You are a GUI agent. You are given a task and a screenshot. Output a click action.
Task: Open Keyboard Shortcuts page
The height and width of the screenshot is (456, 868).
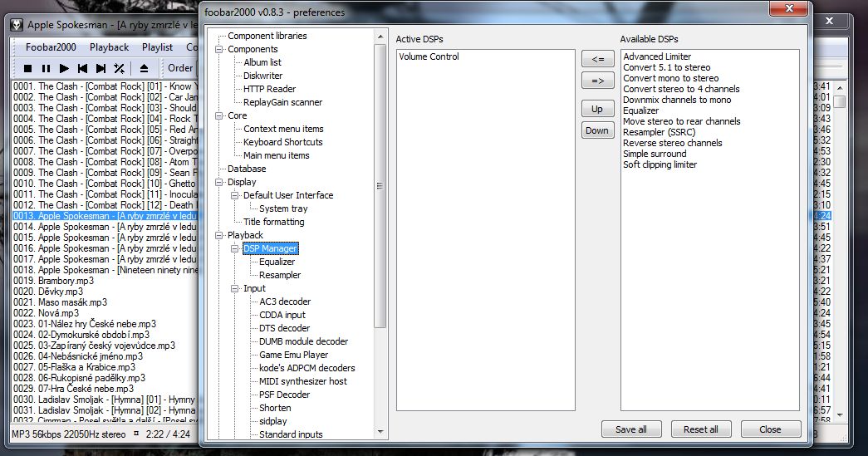pyautogui.click(x=283, y=142)
